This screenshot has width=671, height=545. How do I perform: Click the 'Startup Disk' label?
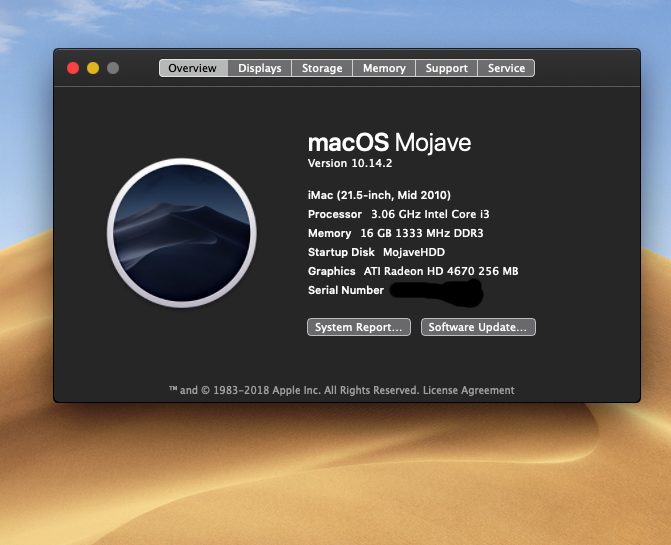click(341, 252)
